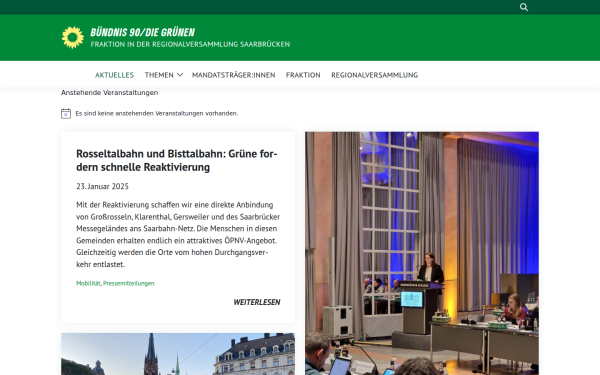Click the calendar icon beside events notice

click(x=66, y=114)
